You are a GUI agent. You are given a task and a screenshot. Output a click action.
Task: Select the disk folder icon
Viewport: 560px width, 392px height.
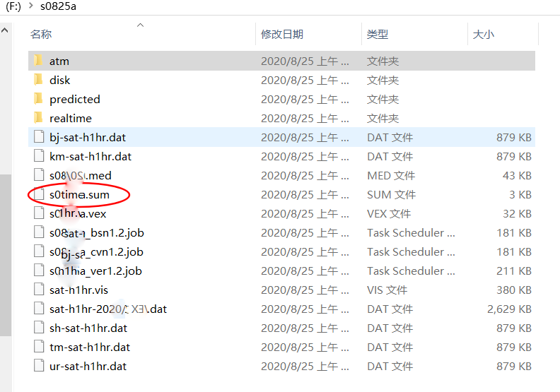[38, 80]
